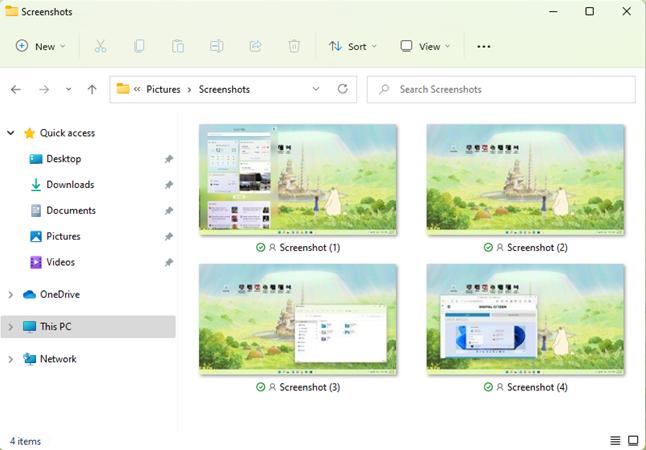The width and height of the screenshot is (646, 450).
Task: Click the Delete trash icon
Action: click(x=294, y=46)
